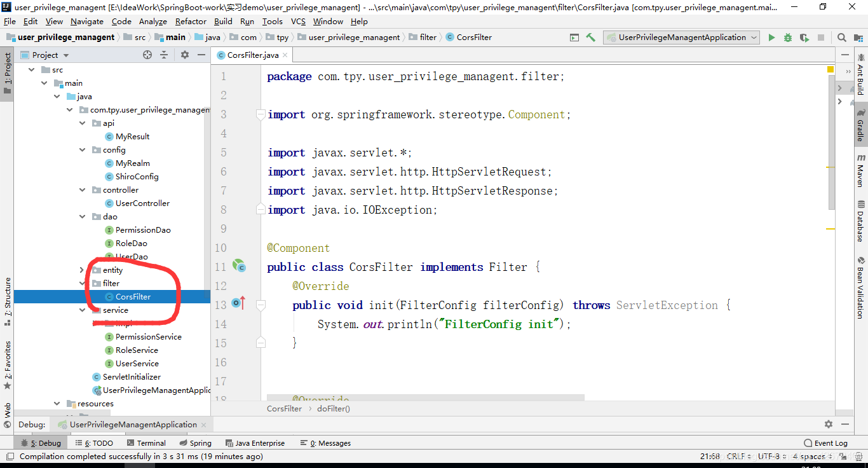The width and height of the screenshot is (868, 468).
Task: Run with coverage using the shield icon
Action: tap(804, 38)
